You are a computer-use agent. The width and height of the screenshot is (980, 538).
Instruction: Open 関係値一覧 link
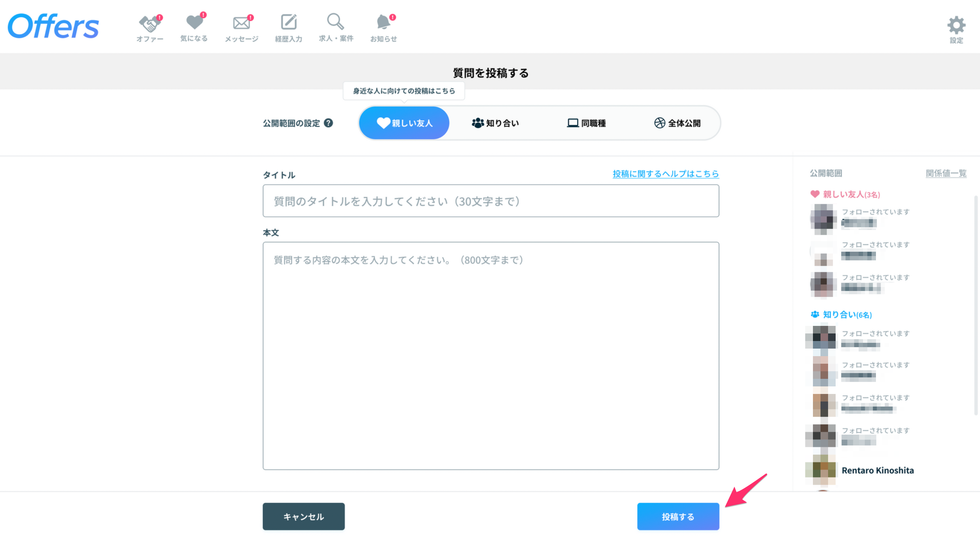[x=946, y=173]
